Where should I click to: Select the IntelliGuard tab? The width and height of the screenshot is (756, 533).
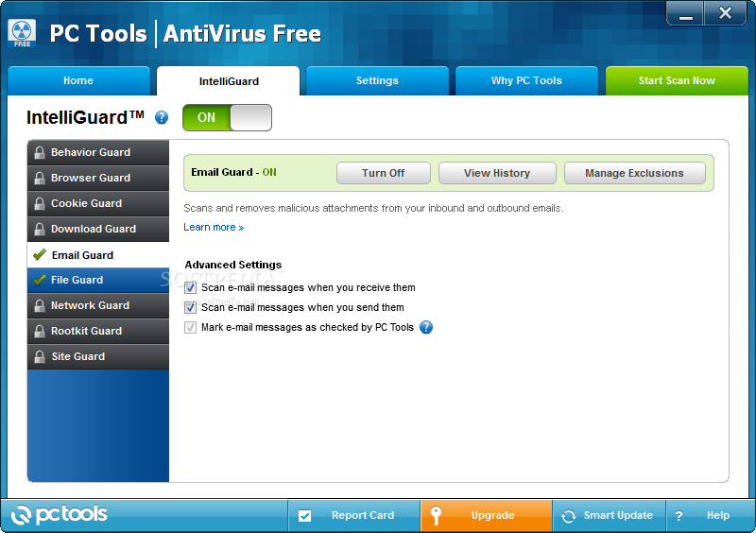[x=229, y=81]
